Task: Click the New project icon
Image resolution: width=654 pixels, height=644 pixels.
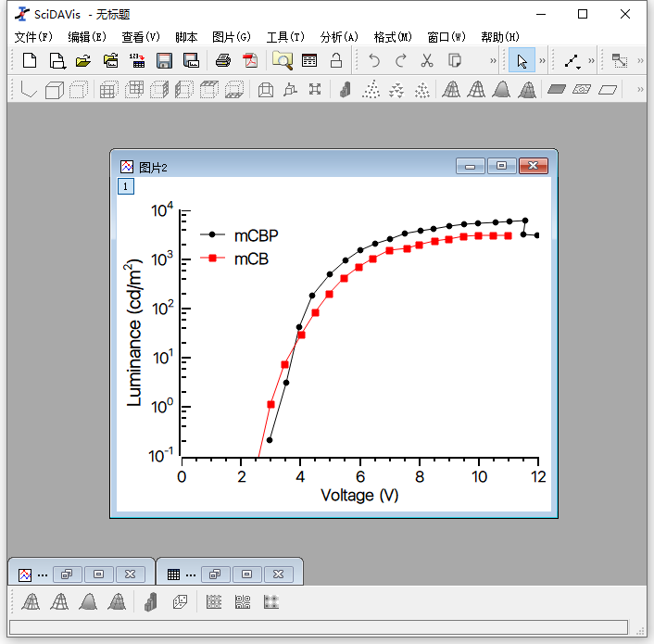Action: [x=30, y=61]
